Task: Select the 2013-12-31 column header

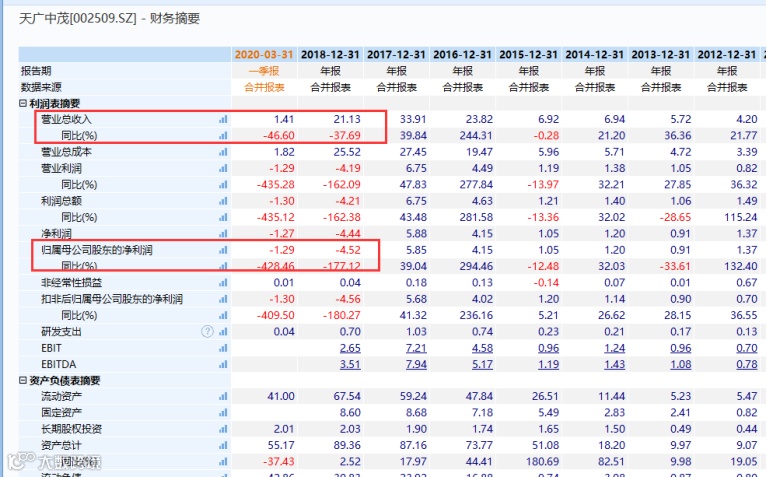Action: (x=661, y=54)
